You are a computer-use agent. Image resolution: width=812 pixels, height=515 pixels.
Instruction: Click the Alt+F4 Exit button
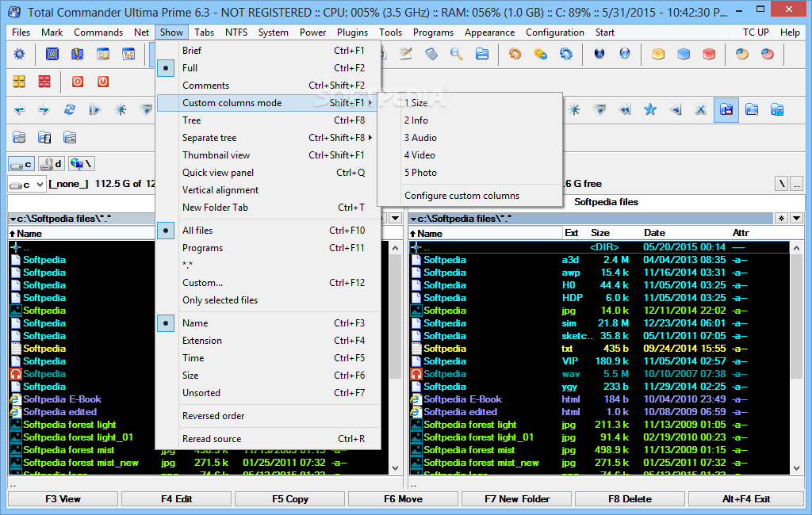tap(745, 499)
